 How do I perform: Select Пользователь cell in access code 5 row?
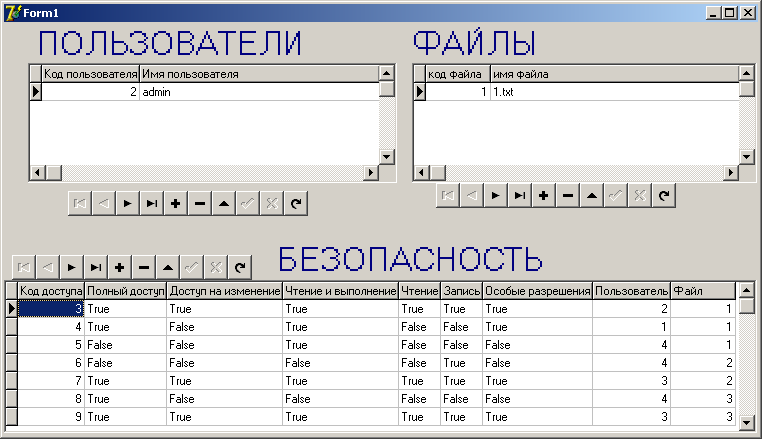pyautogui.click(x=631, y=345)
